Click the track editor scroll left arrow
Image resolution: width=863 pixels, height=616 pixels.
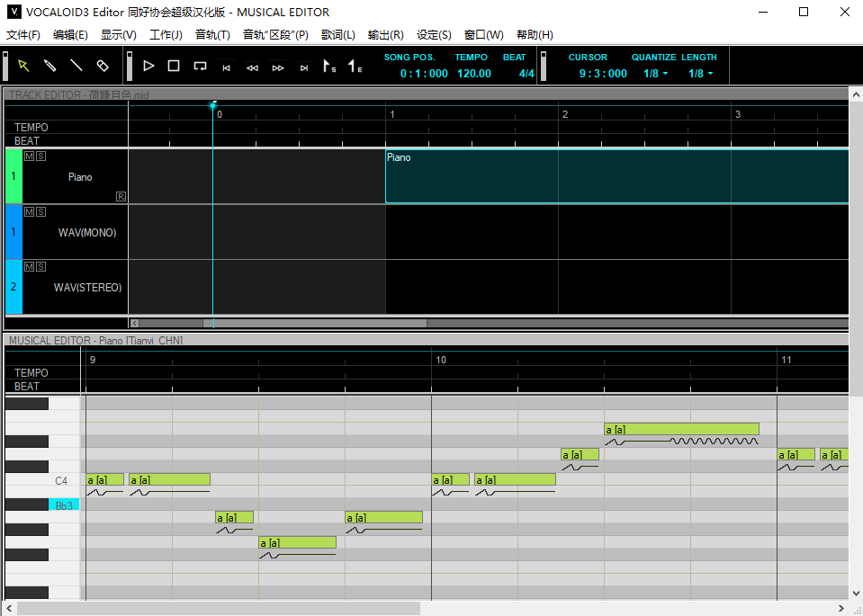[x=135, y=324]
